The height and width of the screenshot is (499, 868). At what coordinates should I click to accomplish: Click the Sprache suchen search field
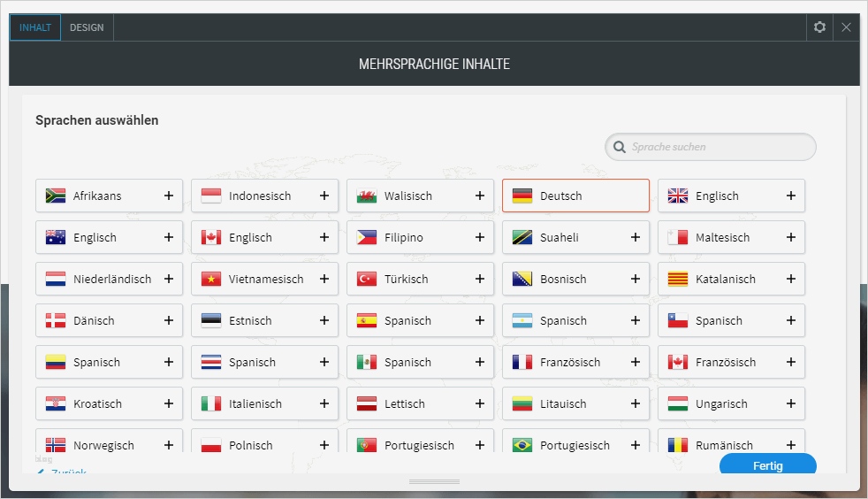point(716,147)
